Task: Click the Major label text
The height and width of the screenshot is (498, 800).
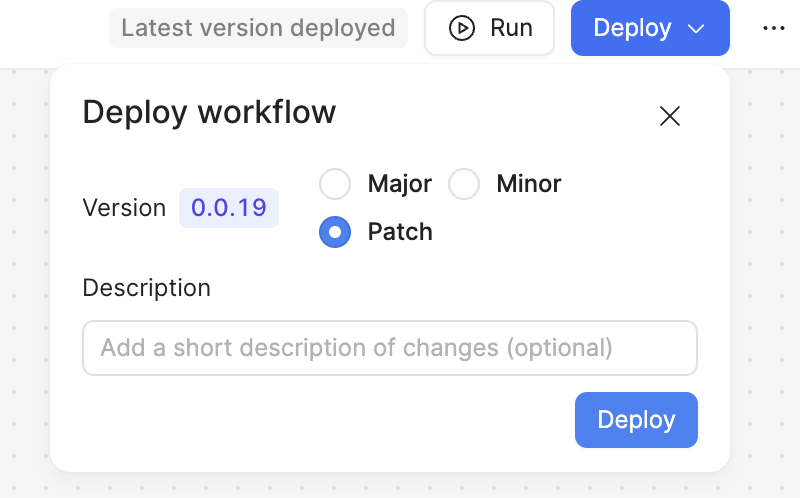Action: tap(399, 184)
